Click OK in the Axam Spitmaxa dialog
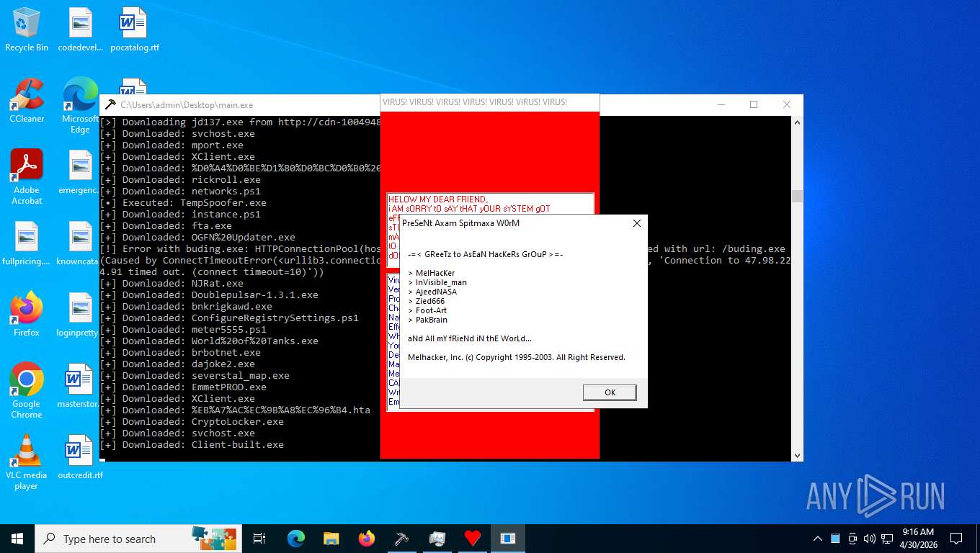Screen dimensions: 980x553 [x=610, y=392]
